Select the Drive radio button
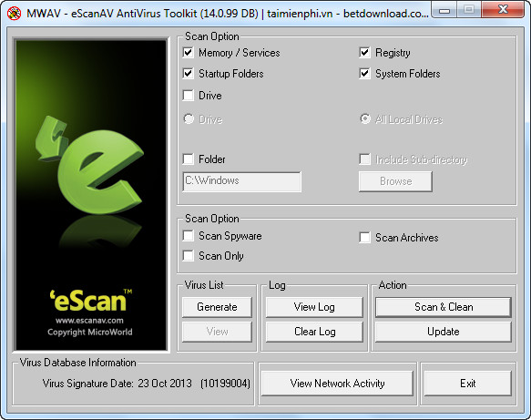This screenshot has width=531, height=420. 189,118
